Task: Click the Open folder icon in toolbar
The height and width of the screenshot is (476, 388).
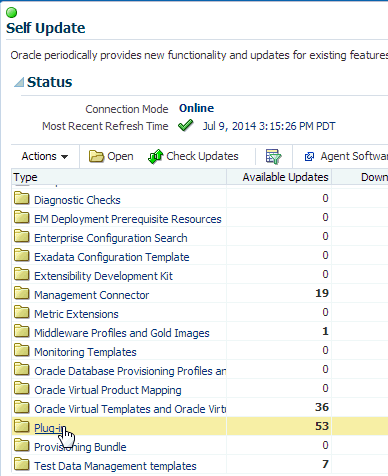Action: [x=96, y=156]
